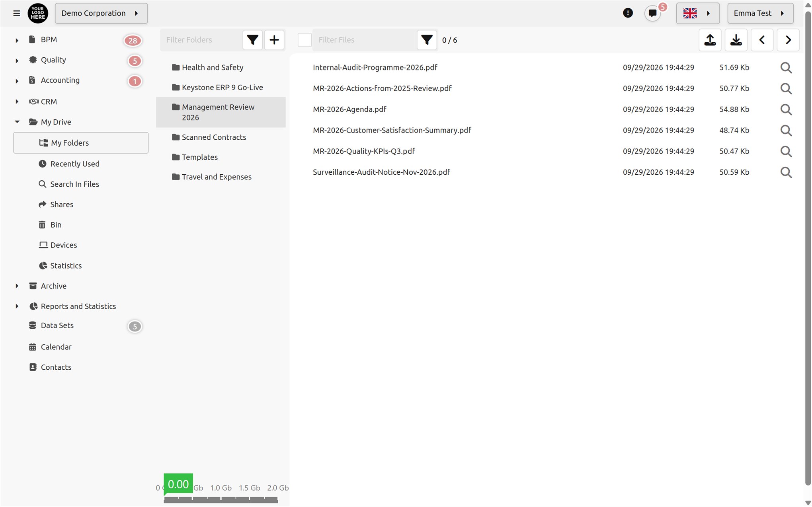Screen dimensions: 812x507
Task: Expand the CRM tree section
Action: coord(17,101)
